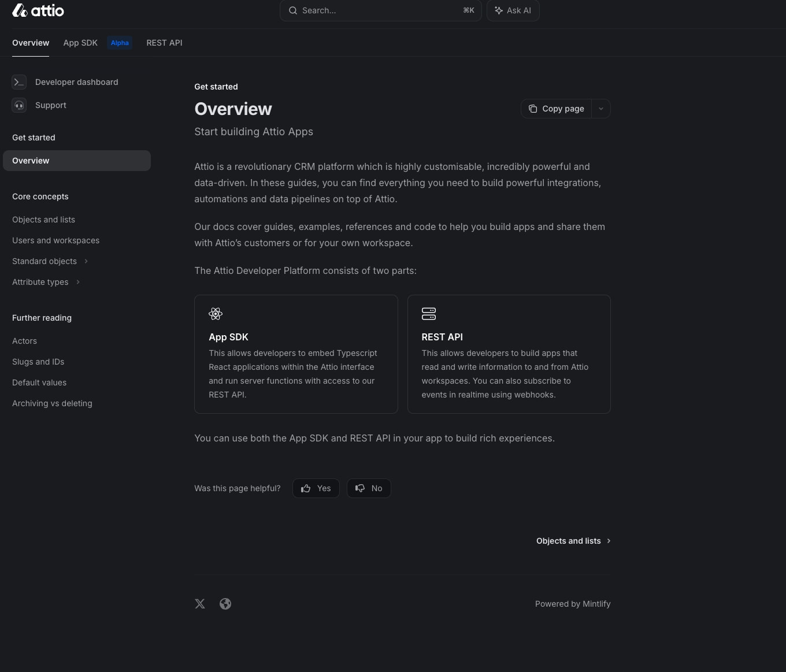786x672 pixels.
Task: Expand the Attribute types section
Action: click(x=78, y=282)
